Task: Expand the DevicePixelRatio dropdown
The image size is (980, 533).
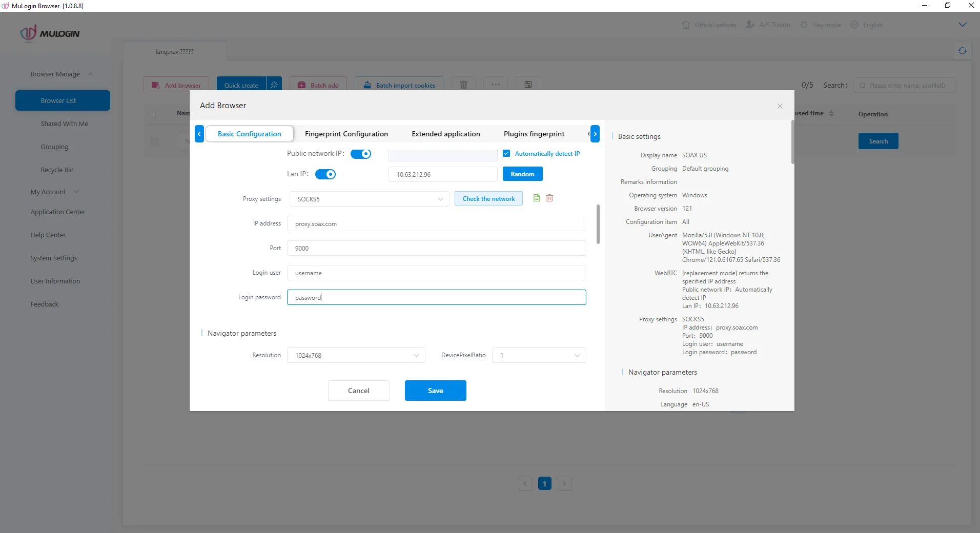Action: coord(539,355)
